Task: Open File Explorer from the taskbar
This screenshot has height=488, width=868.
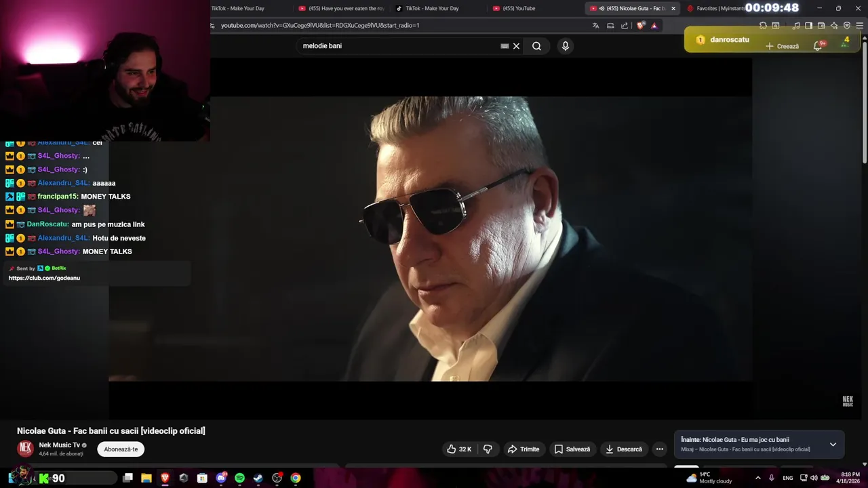Action: pyautogui.click(x=146, y=478)
